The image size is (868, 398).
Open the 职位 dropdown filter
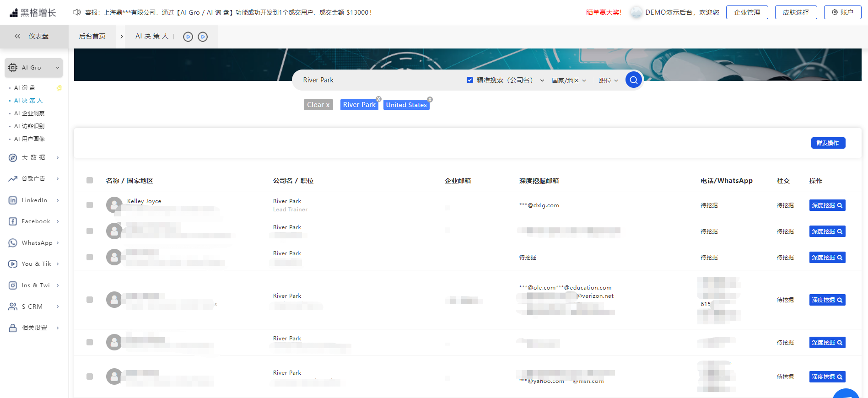[x=608, y=81]
